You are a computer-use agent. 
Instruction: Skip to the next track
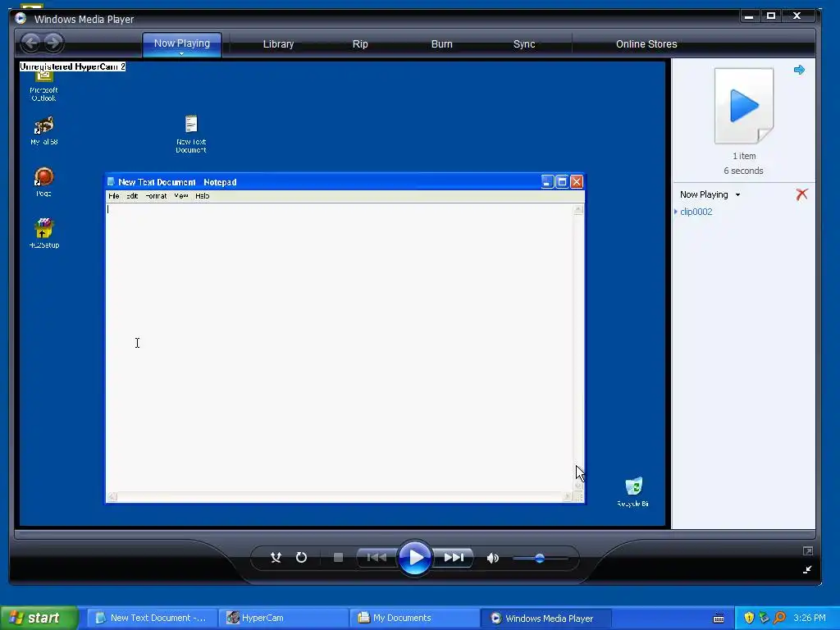coord(454,558)
